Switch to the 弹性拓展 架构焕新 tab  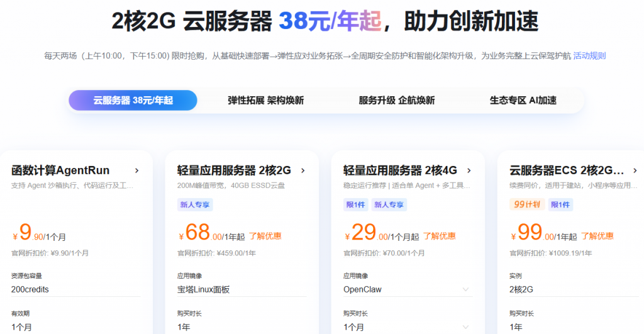tap(266, 100)
